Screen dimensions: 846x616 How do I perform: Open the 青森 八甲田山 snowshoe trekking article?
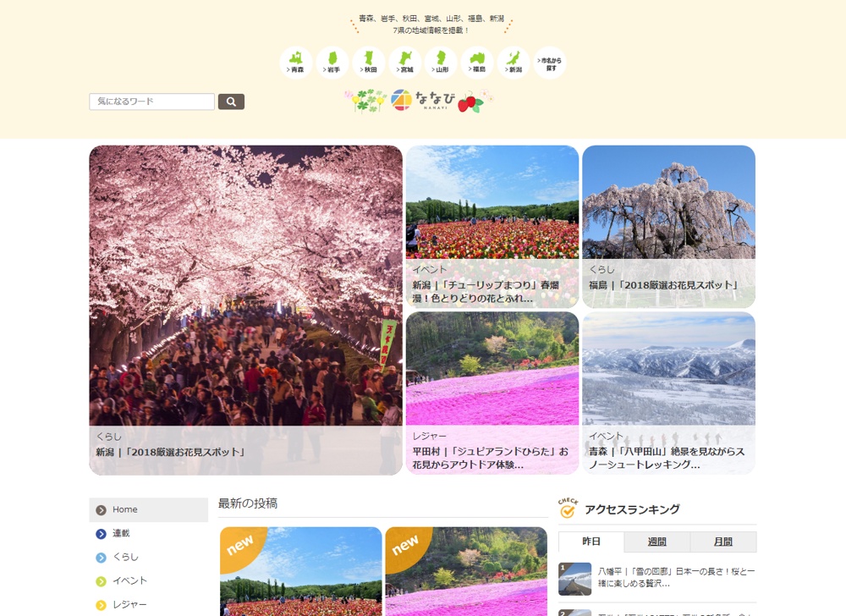[668, 393]
